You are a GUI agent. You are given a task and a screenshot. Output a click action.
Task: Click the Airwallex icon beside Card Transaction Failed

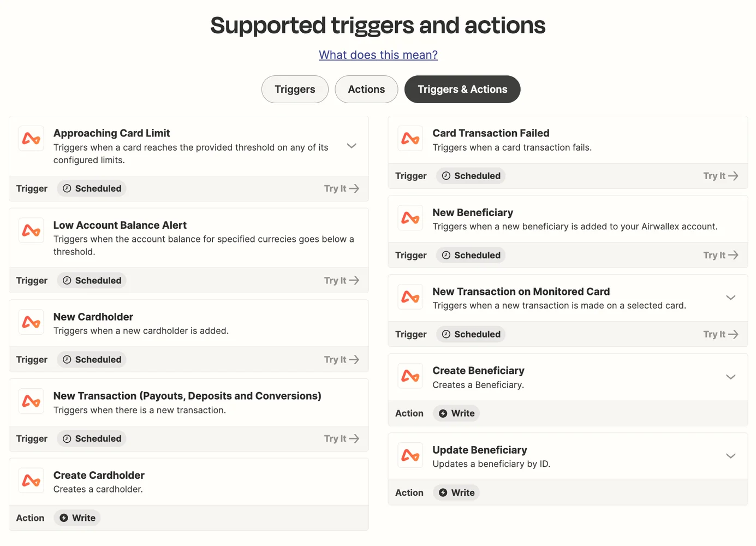coord(410,139)
